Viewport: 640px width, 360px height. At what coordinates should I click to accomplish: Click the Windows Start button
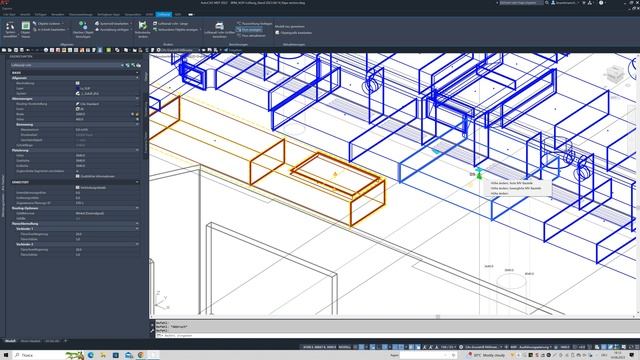tap(6, 355)
